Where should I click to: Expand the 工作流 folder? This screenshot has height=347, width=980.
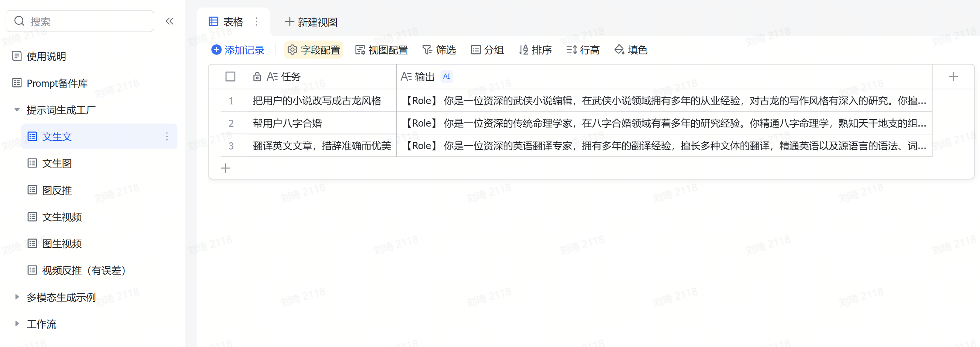tap(17, 324)
